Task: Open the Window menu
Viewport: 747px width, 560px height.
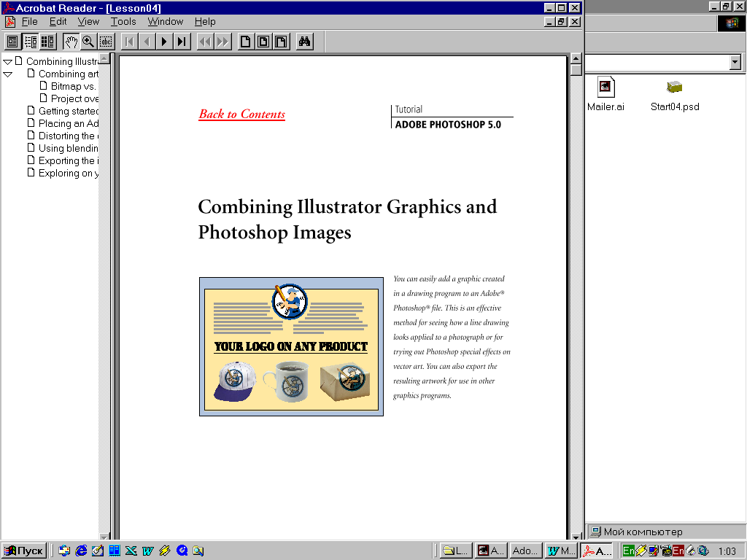Action: pyautogui.click(x=166, y=21)
